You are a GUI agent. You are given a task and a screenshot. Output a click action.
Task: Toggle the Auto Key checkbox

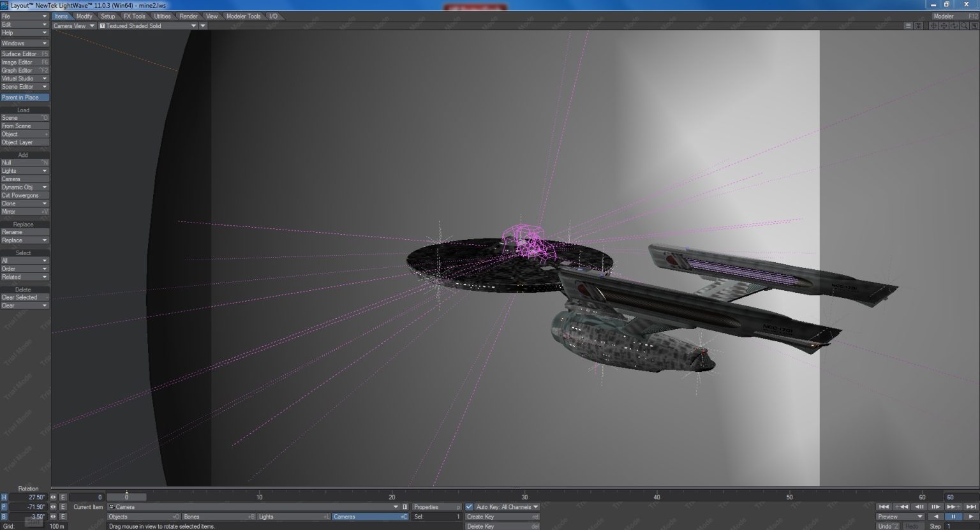coord(470,507)
